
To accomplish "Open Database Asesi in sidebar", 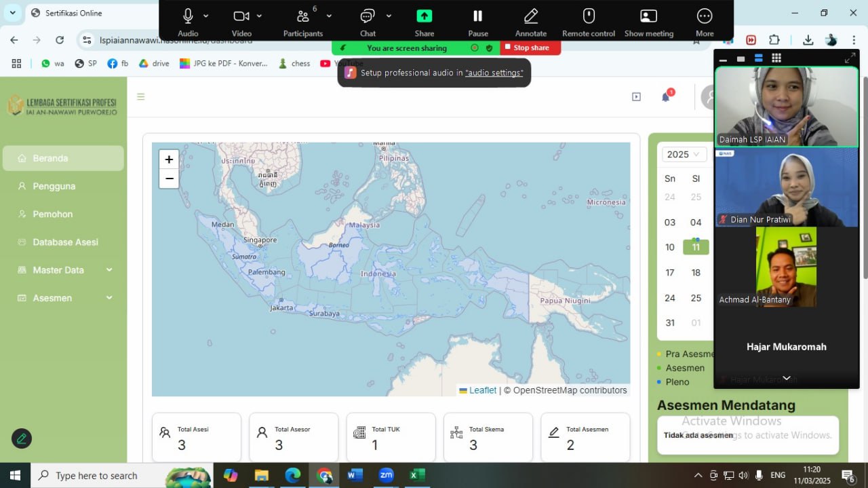I will click(65, 242).
